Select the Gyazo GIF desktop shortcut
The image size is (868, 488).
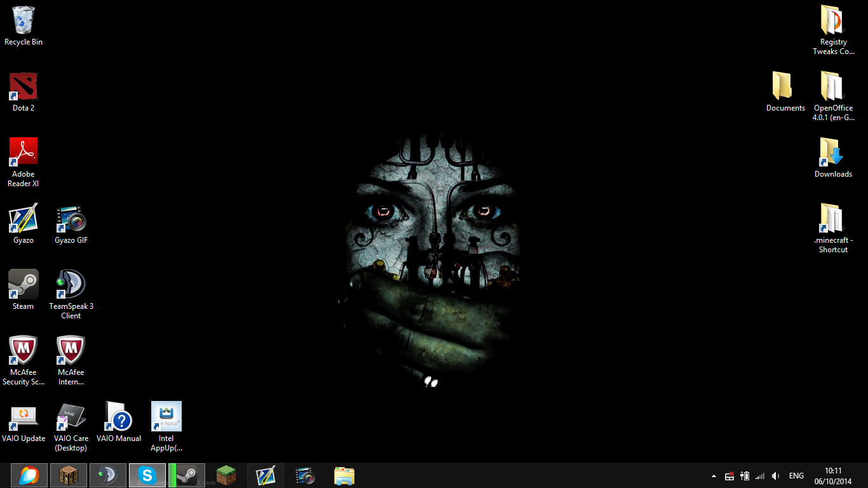tap(71, 224)
